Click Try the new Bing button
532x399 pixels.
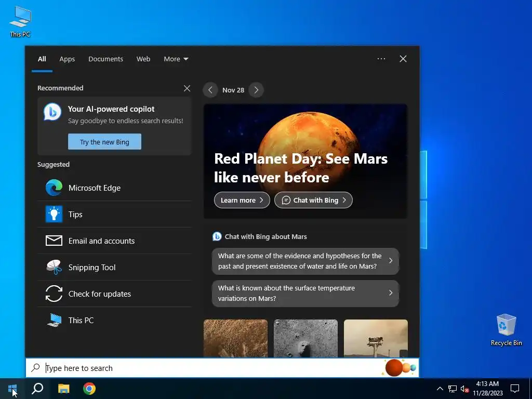pos(104,142)
